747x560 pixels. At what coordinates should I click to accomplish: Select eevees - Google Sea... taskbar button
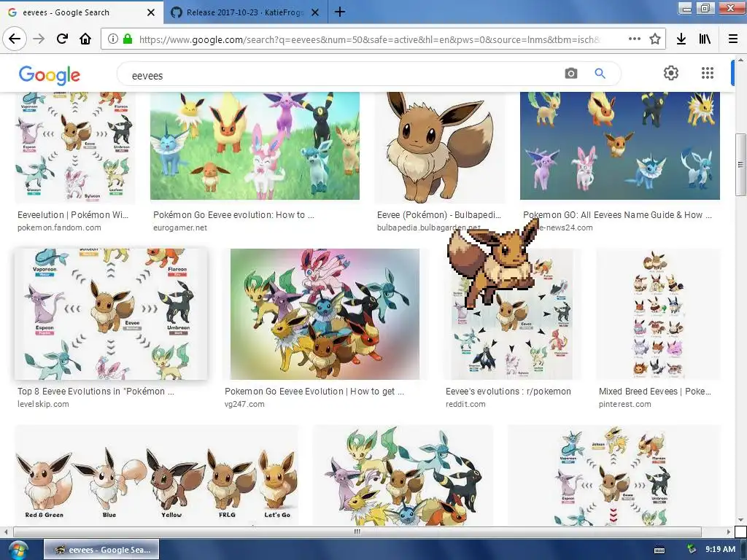click(101, 550)
